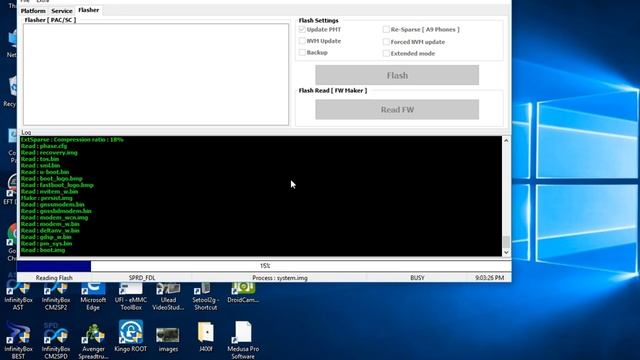Enable the Extended mode checkbox
Viewport: 640px width, 360px height.
pos(386,53)
